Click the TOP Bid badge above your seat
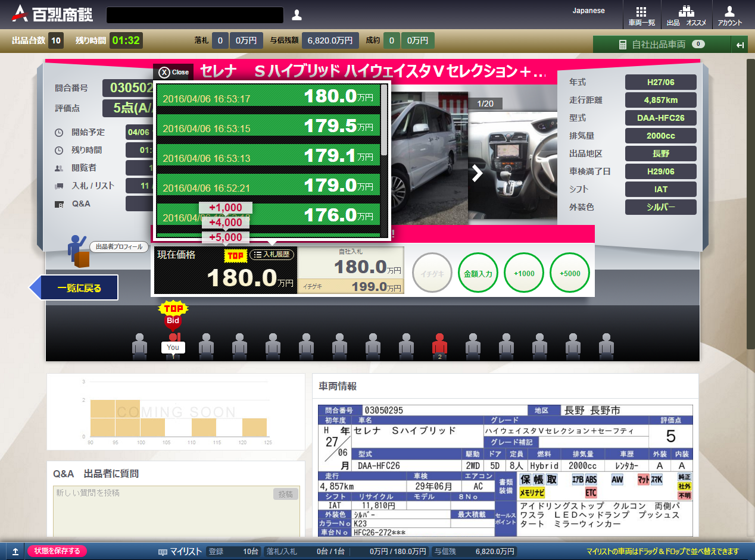Screen dimensions: 755x560 [173, 315]
